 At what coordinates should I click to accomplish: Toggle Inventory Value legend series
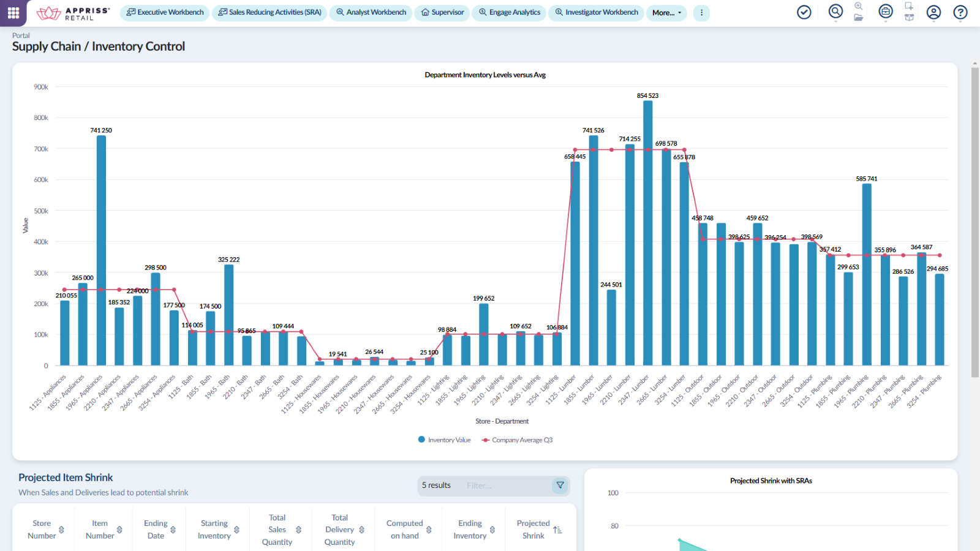click(x=445, y=440)
